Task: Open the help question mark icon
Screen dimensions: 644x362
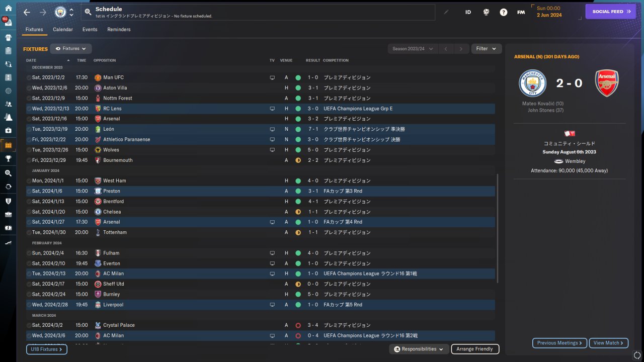Action: 504,12
